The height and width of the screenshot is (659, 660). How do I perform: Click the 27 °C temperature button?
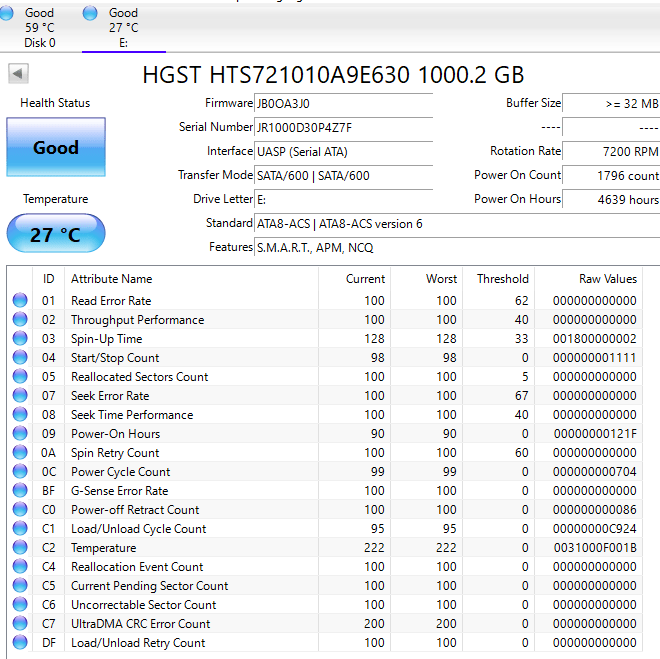56,234
